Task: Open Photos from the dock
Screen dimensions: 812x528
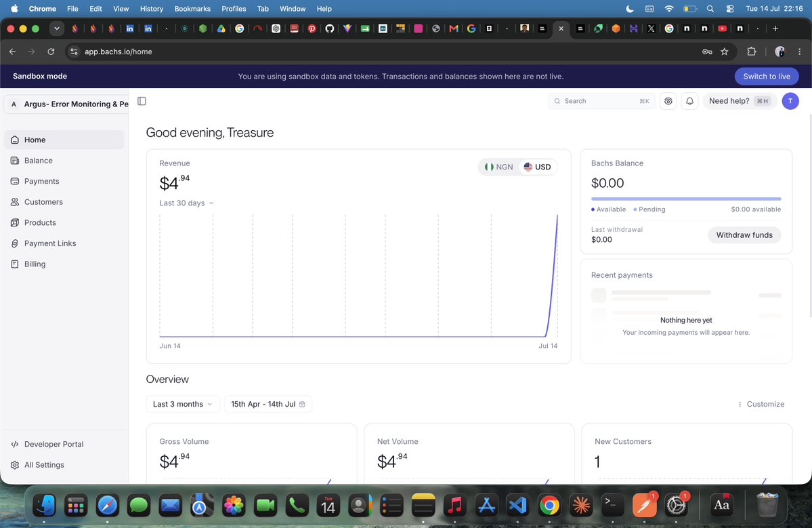Action: [x=234, y=506]
